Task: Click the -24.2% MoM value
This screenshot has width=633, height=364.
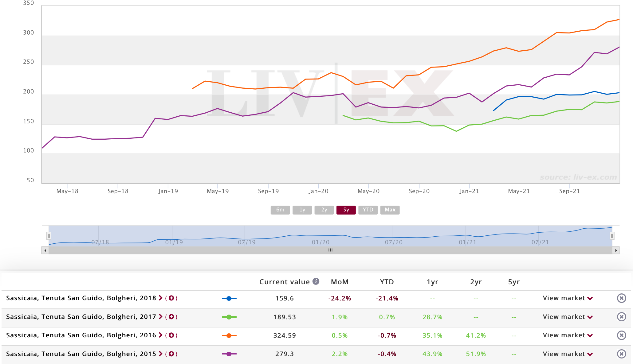Action: pos(340,298)
